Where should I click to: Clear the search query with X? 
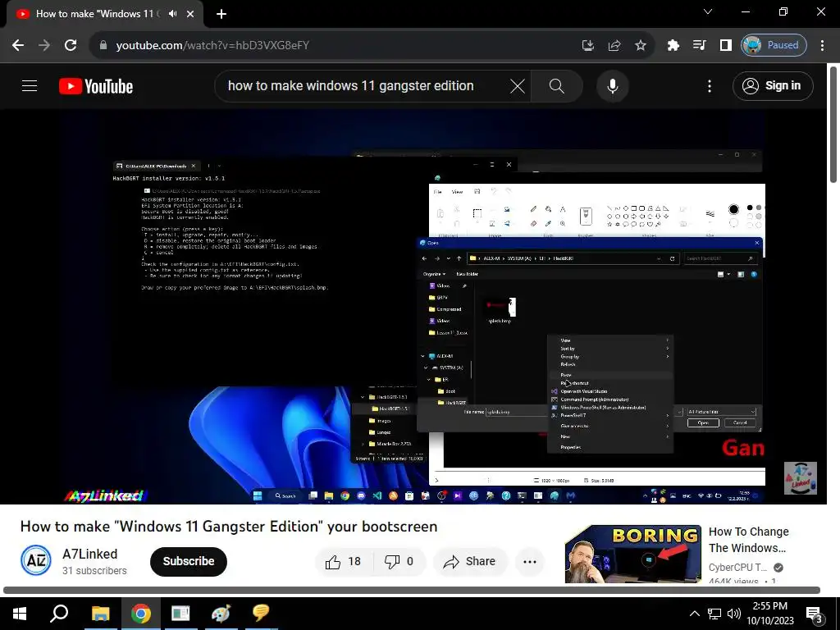[x=518, y=85]
